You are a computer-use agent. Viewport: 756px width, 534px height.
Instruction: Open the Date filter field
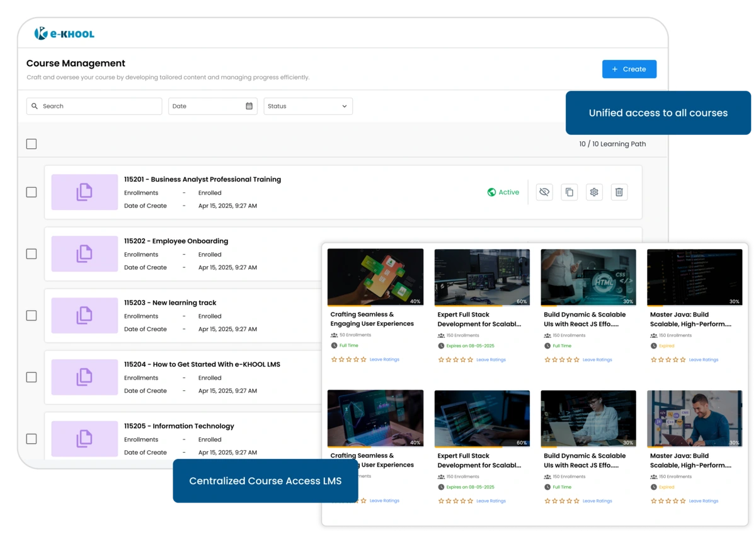(x=208, y=106)
